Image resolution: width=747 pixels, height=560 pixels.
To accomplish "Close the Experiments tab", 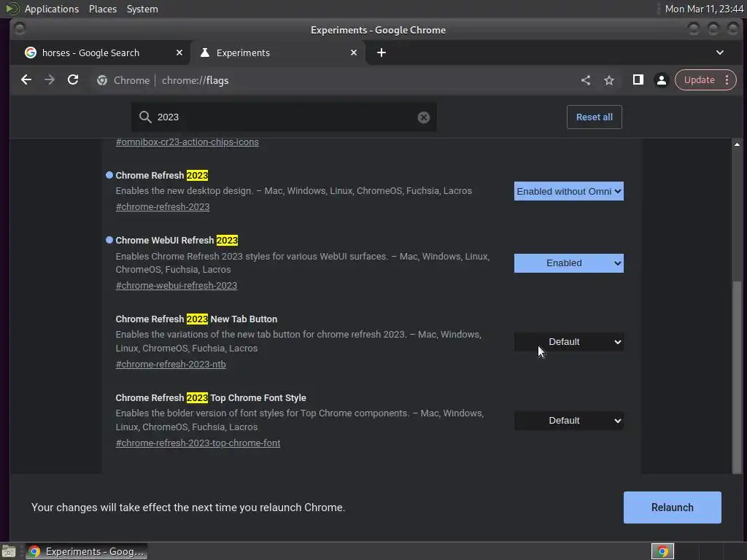I will point(354,52).
